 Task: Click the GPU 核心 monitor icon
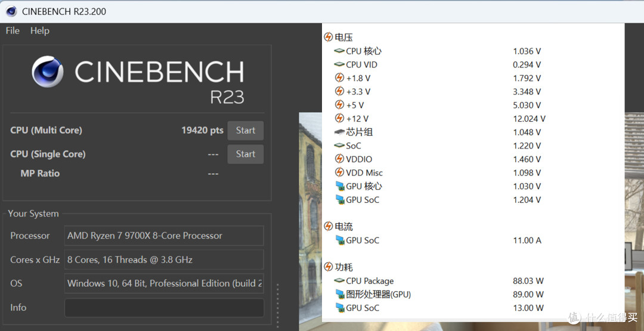pyautogui.click(x=340, y=187)
